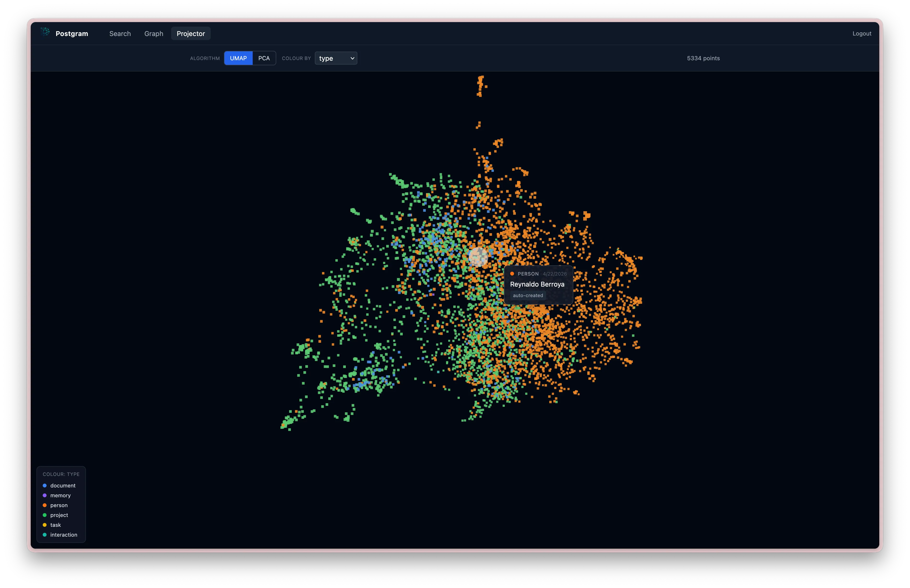This screenshot has height=588, width=910.
Task: Click the person orange legend dot
Action: (x=45, y=505)
